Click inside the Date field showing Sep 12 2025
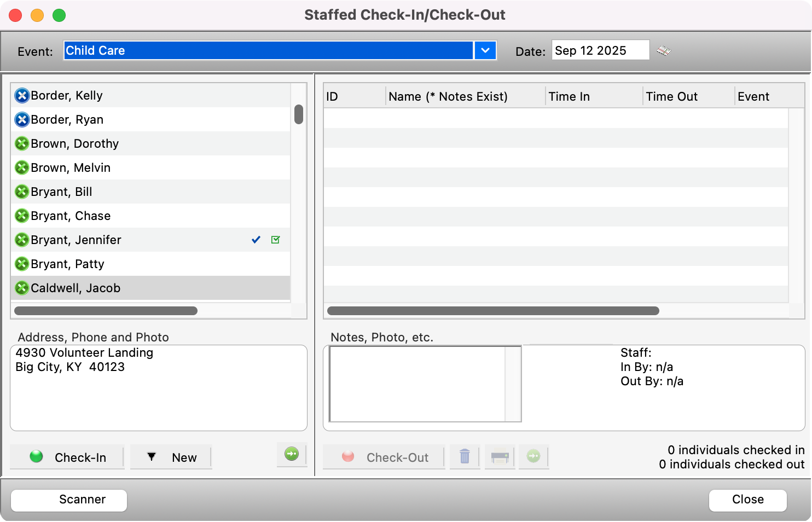Screen dimensions: 812x522 tap(600, 50)
